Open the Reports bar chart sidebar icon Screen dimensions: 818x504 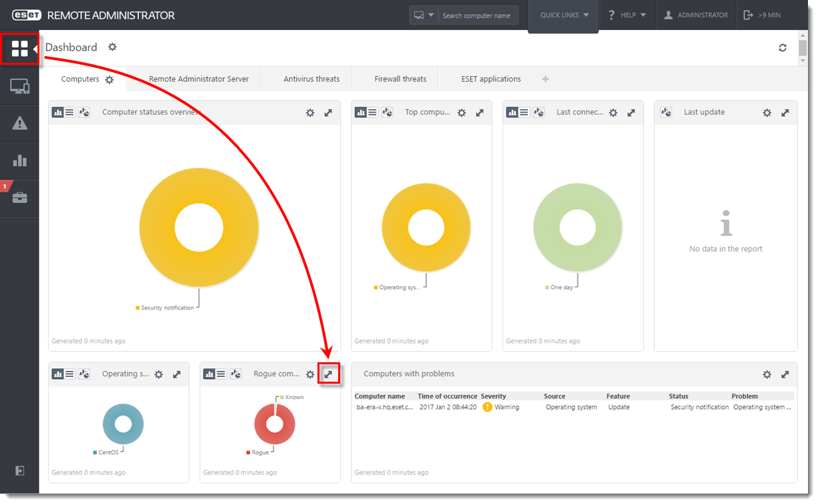(x=20, y=160)
